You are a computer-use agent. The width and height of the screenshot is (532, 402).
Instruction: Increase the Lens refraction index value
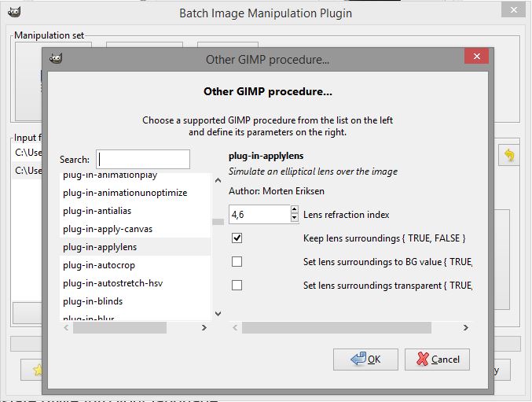click(x=295, y=210)
